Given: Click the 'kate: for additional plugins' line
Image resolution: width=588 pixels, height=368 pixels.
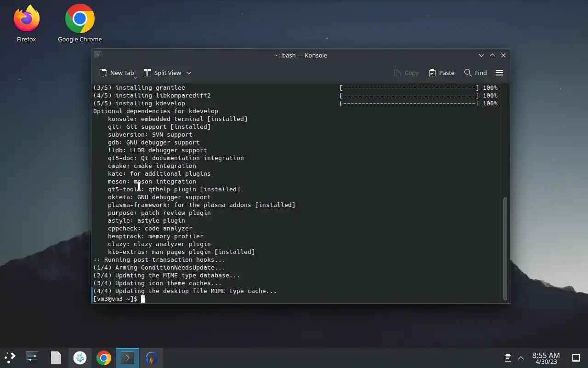Looking at the screenshot, I should click(159, 174).
